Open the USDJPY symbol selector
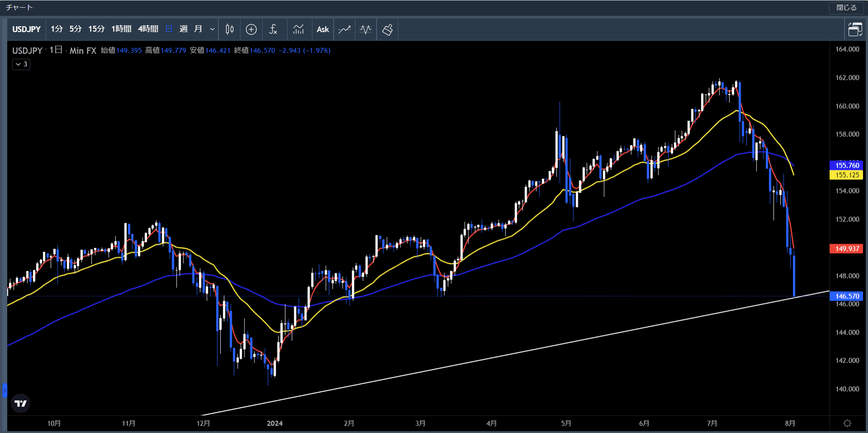The height and width of the screenshot is (433, 868). point(26,29)
